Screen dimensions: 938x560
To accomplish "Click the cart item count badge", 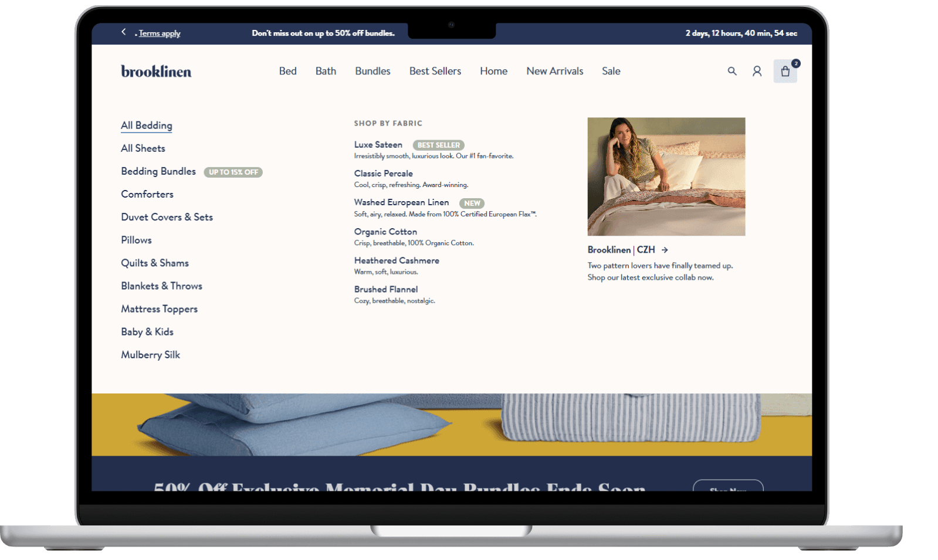I will pyautogui.click(x=796, y=63).
